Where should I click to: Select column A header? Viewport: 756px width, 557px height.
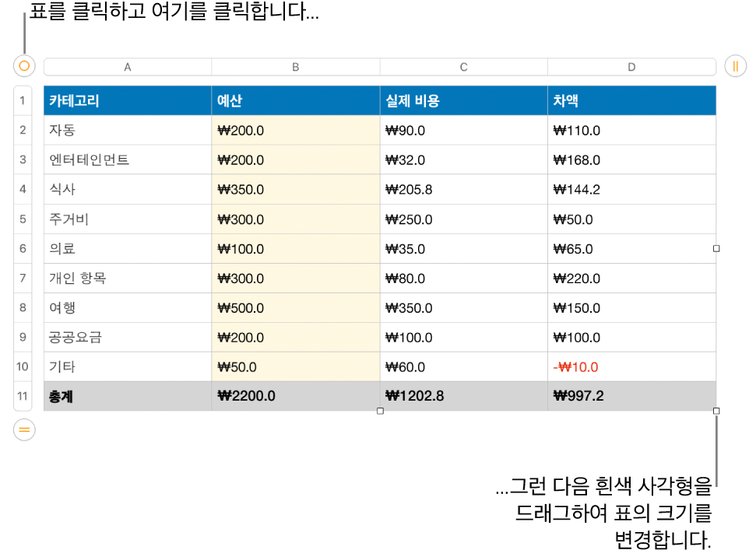click(127, 67)
